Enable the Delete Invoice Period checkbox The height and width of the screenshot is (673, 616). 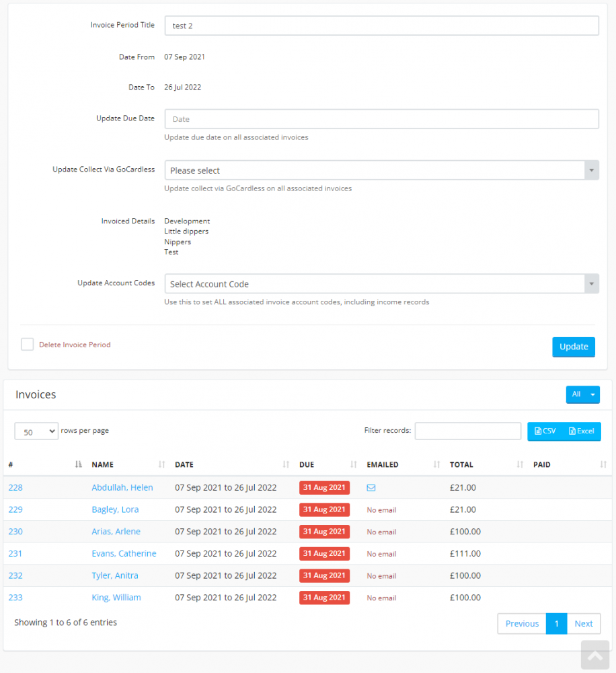(27, 344)
